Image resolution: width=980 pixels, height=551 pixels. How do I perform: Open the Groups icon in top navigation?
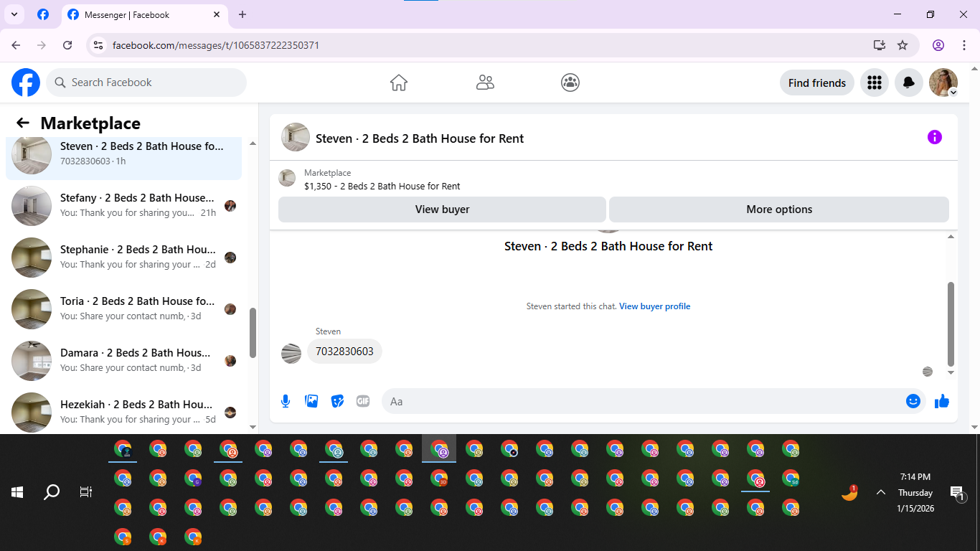(570, 83)
